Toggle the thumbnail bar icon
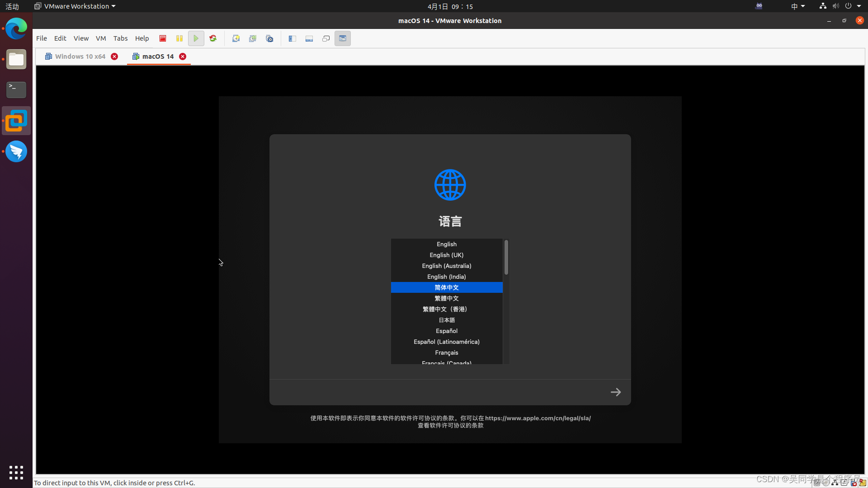Screen dimensions: 868x488 pos(309,38)
